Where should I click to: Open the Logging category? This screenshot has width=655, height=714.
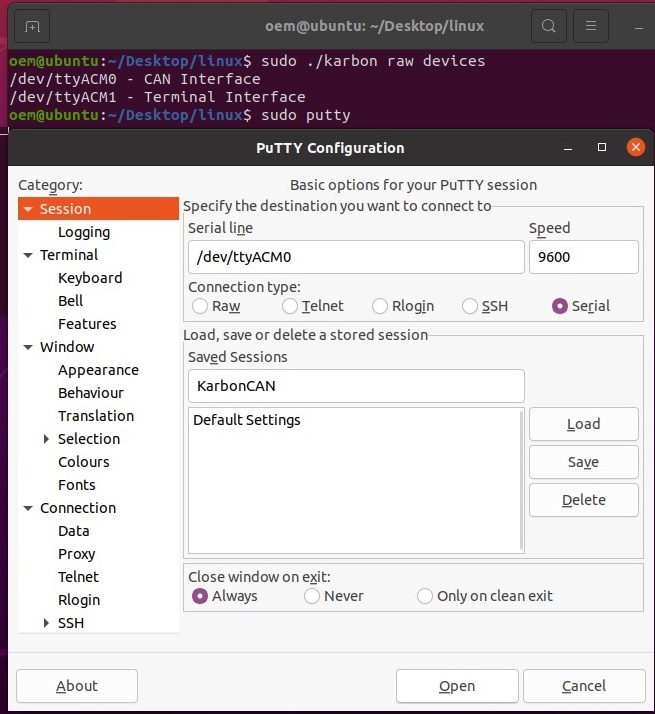click(84, 232)
